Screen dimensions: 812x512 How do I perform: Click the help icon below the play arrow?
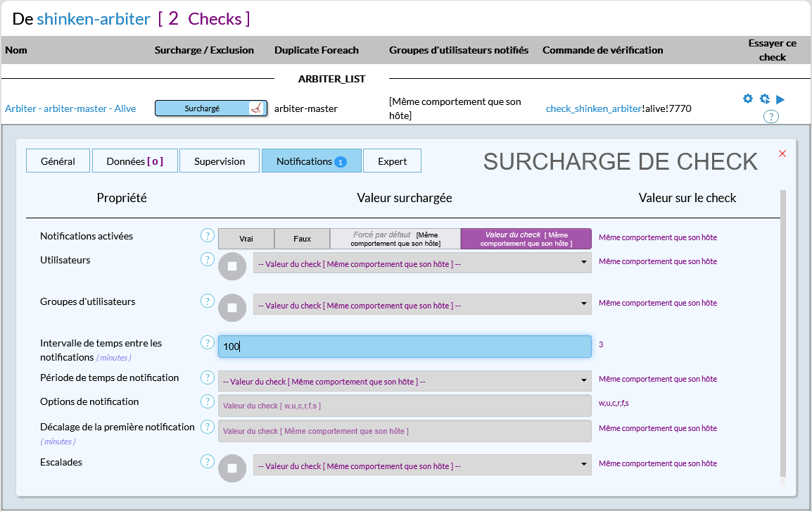coord(771,117)
